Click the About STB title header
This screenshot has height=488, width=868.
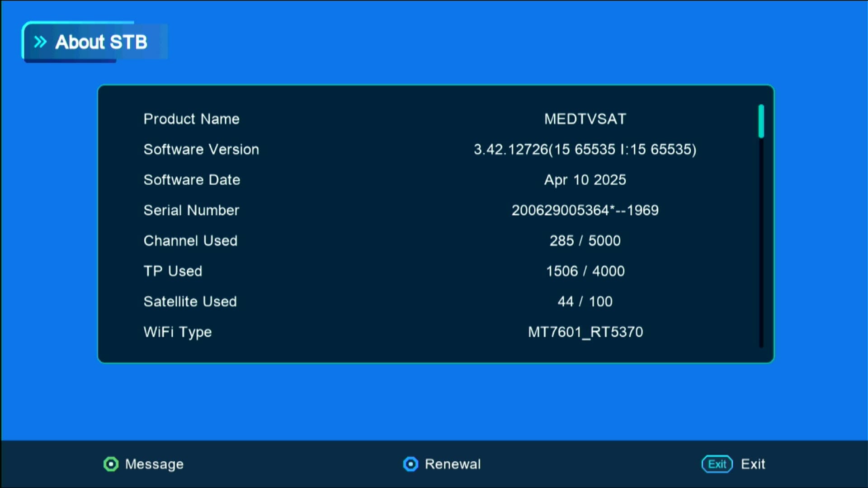click(x=100, y=42)
